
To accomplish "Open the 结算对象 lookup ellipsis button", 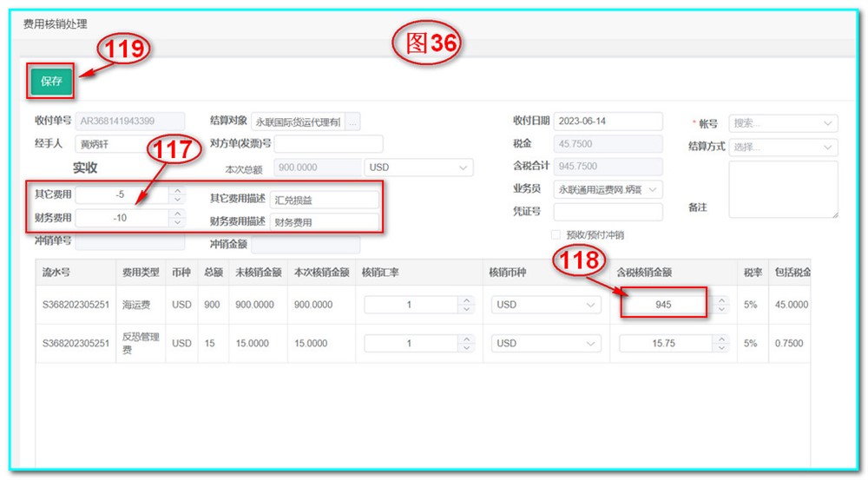I will click(352, 122).
